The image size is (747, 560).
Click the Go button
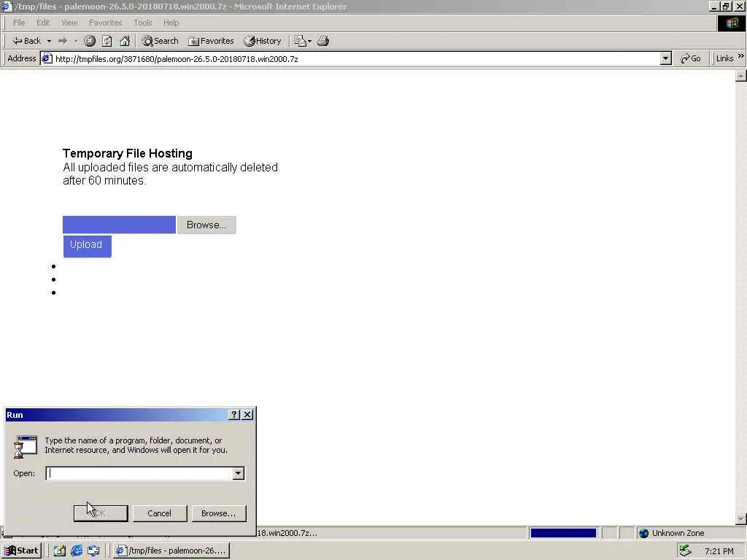point(690,58)
